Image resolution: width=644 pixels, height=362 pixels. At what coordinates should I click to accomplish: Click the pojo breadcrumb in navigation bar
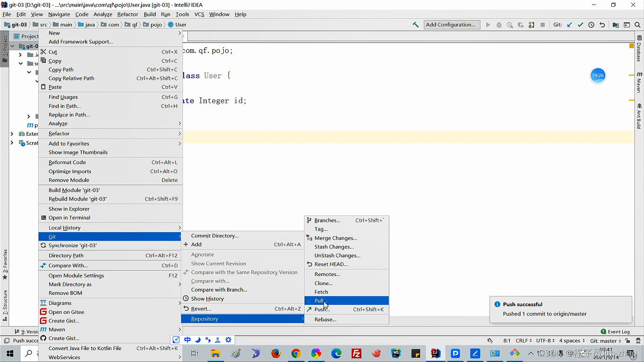coord(153,25)
